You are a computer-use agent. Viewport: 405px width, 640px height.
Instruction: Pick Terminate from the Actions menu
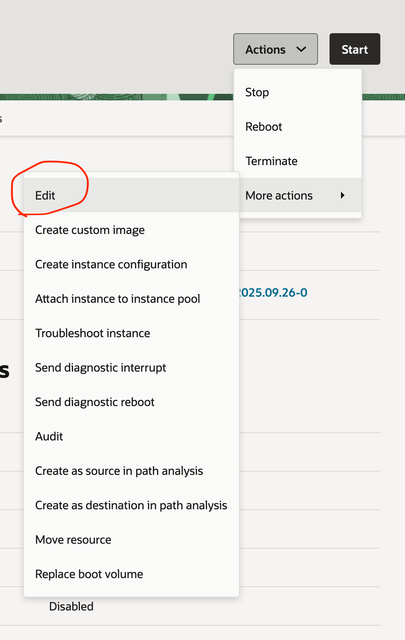298,161
